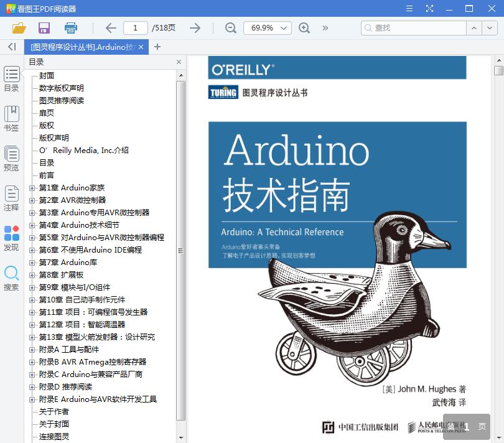
Task: Go to 第10章 自己动手制作元件
Action: (82, 300)
